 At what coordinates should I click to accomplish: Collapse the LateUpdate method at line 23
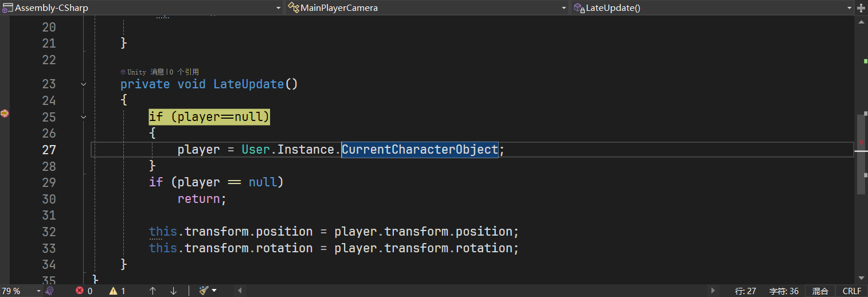click(84, 84)
